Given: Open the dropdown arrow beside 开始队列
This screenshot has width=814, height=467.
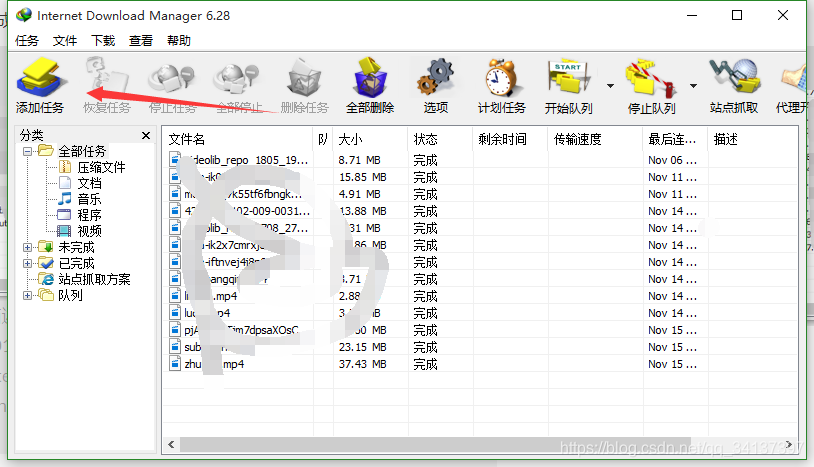Looking at the screenshot, I should (610, 86).
